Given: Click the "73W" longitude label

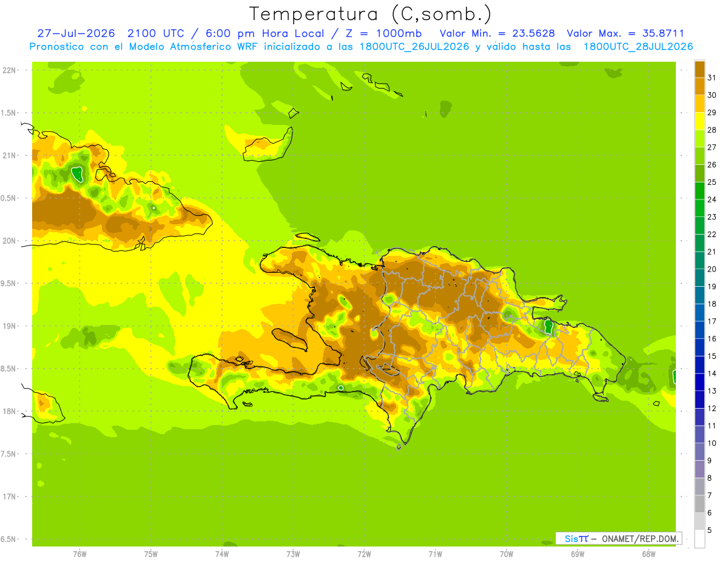Looking at the screenshot, I should (x=293, y=554).
